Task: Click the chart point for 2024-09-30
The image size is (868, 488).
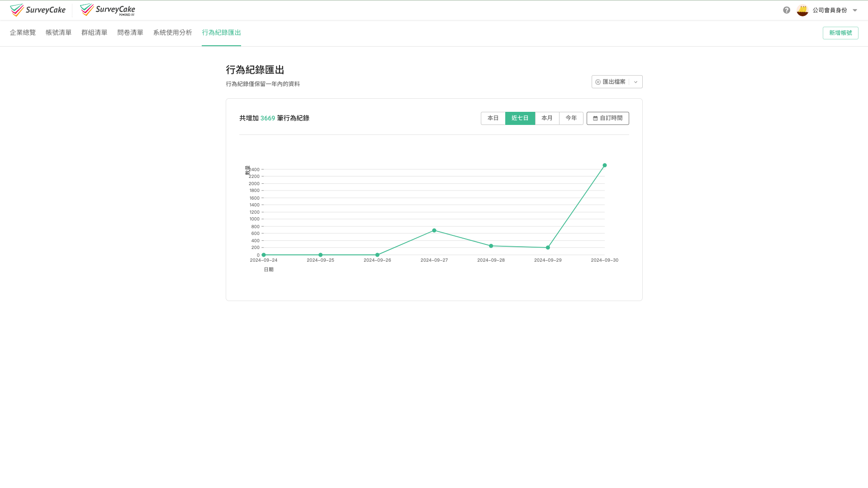Action: pyautogui.click(x=605, y=165)
